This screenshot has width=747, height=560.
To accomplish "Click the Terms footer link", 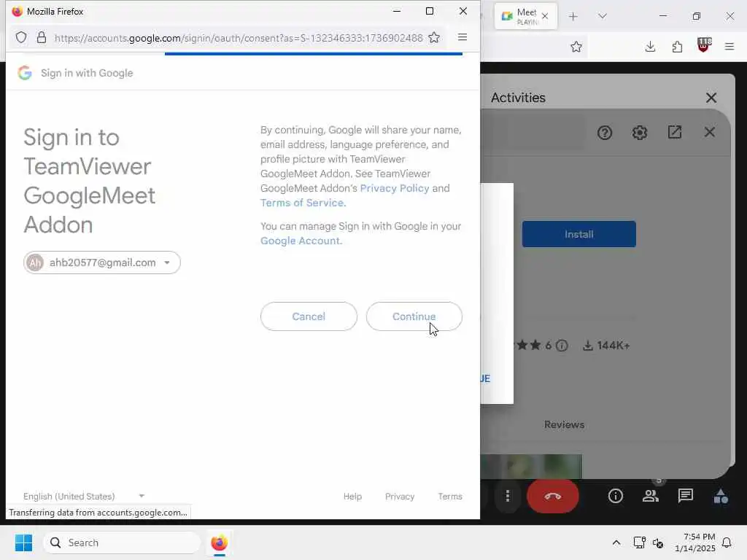I will (450, 496).
